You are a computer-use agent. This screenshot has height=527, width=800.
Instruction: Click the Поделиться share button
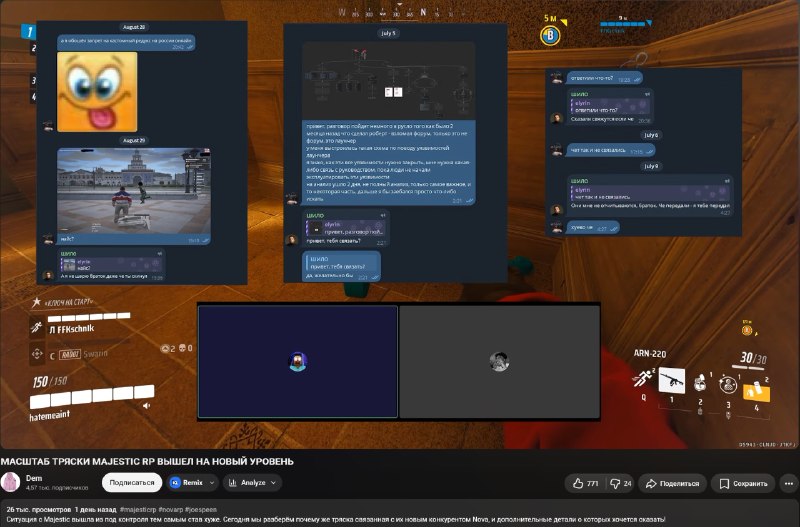click(x=672, y=483)
